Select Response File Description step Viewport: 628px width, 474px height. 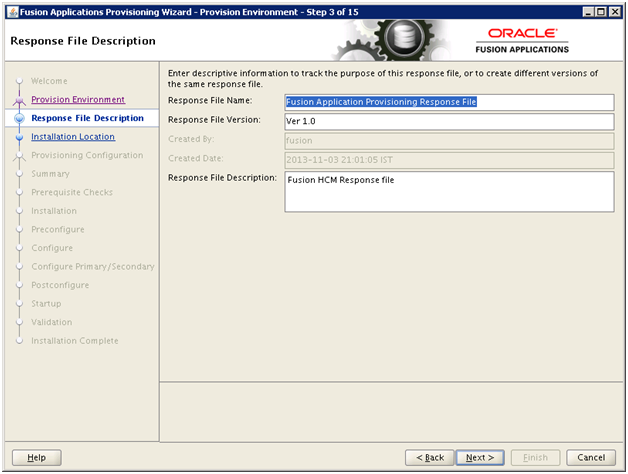[87, 118]
